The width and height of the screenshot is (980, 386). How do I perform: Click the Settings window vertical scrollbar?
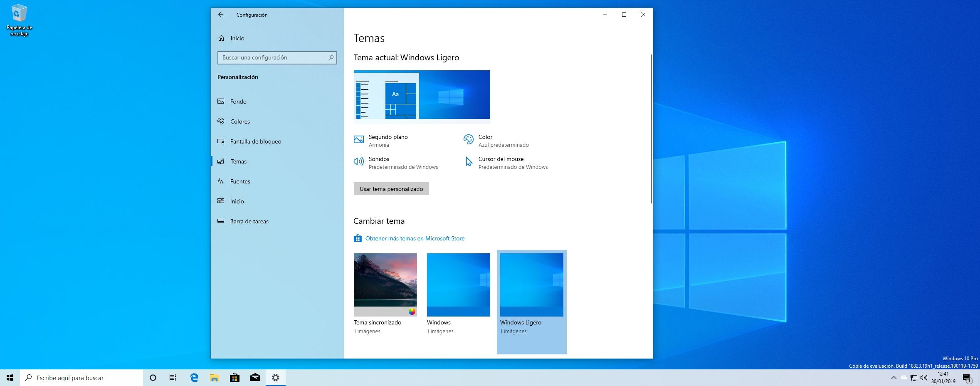(651, 129)
